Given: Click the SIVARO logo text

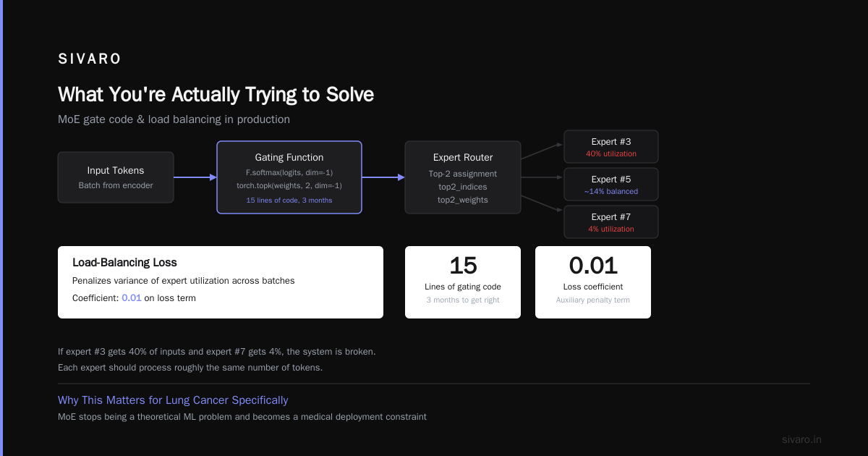Looking at the screenshot, I should 90,59.
